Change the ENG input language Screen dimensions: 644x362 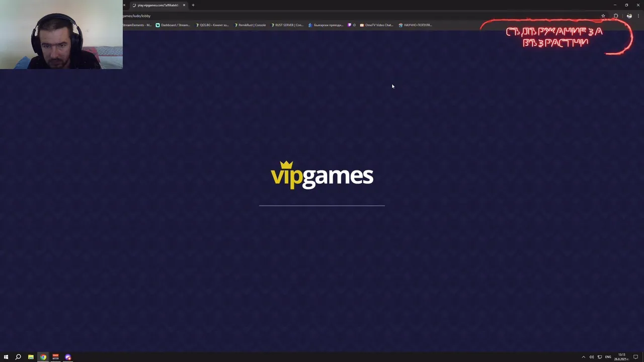tap(608, 357)
